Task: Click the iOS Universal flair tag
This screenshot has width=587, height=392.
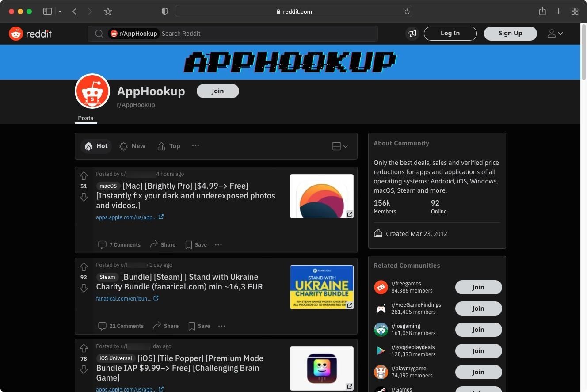Action: pyautogui.click(x=116, y=358)
